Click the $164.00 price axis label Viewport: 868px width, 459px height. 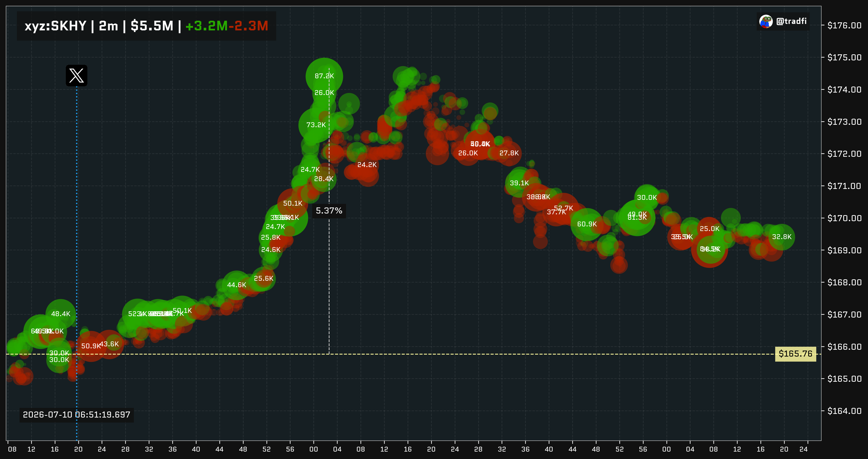click(844, 411)
